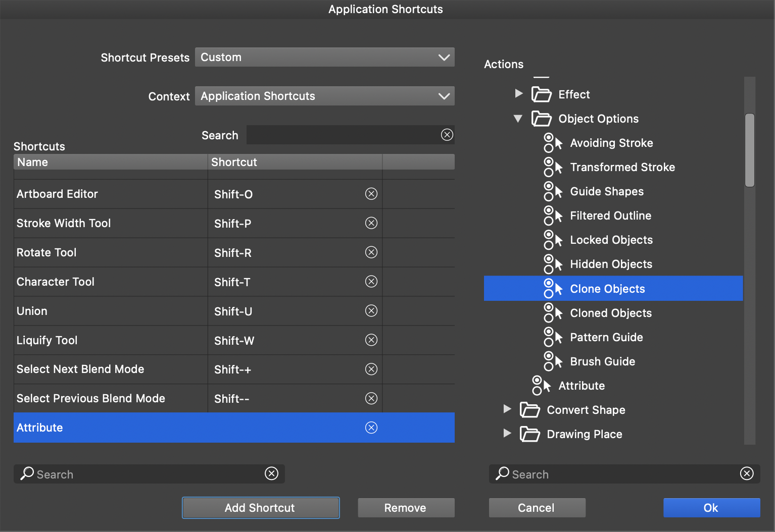Click the Actions list scrollbar

750,150
